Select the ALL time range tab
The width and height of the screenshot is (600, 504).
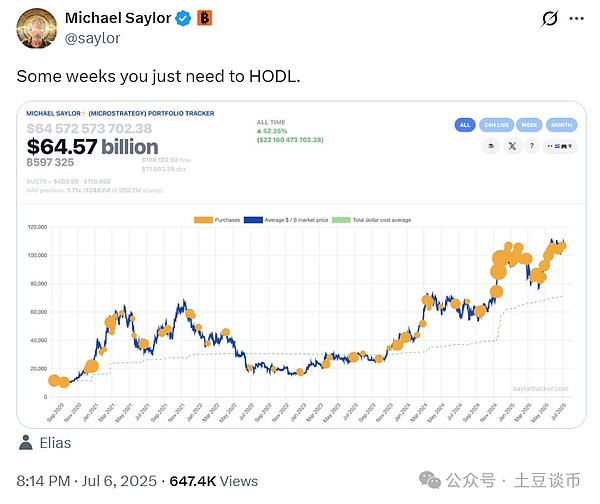[x=465, y=125]
